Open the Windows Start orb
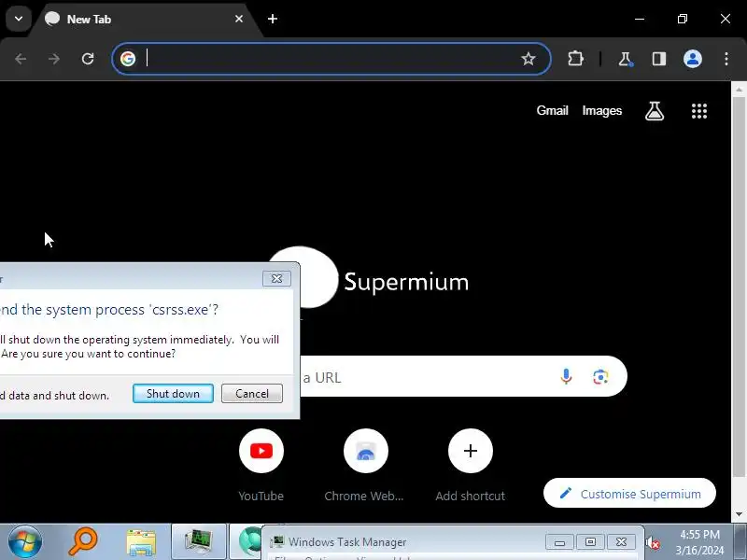747x560 pixels. click(25, 542)
